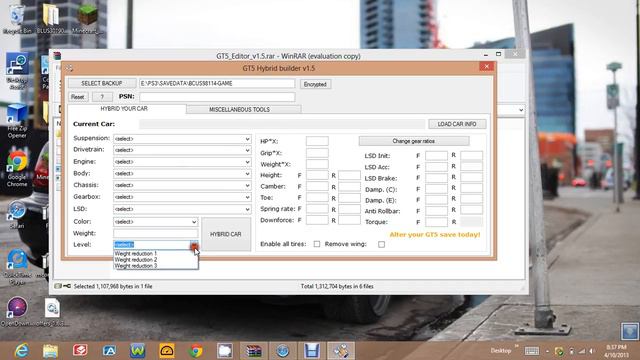Expand the Chassis dropdown

pos(247,185)
